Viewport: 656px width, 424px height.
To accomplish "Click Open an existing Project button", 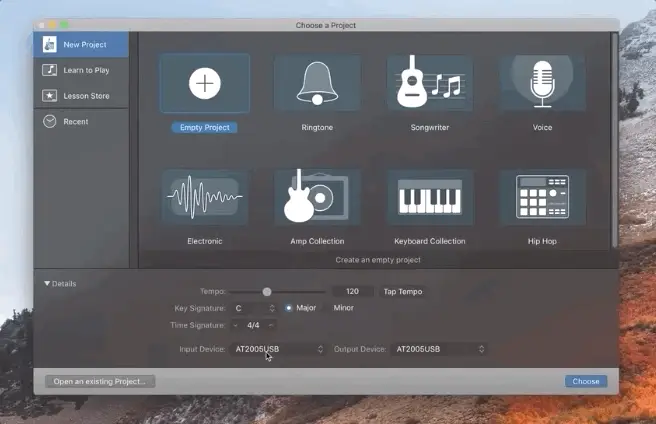I will coord(100,381).
